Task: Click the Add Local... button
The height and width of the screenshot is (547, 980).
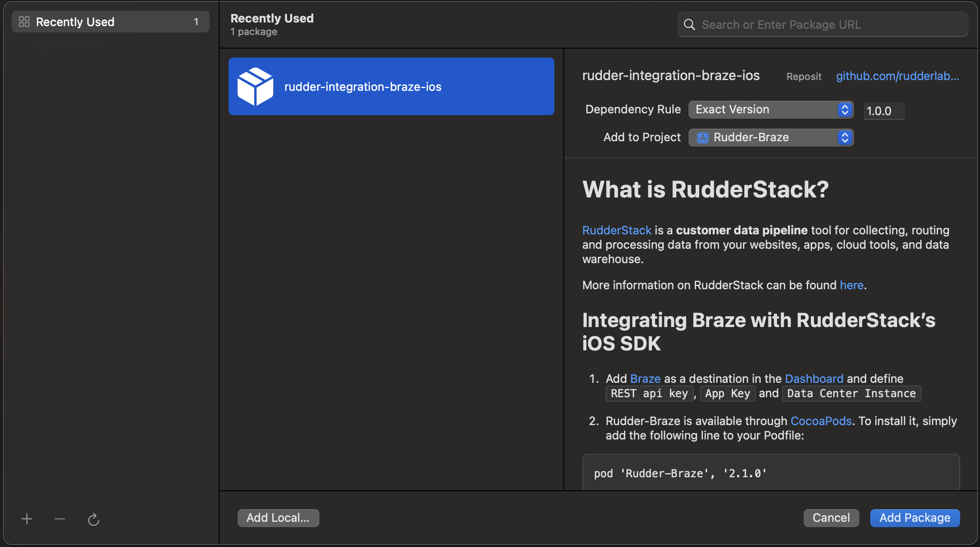Action: click(278, 518)
